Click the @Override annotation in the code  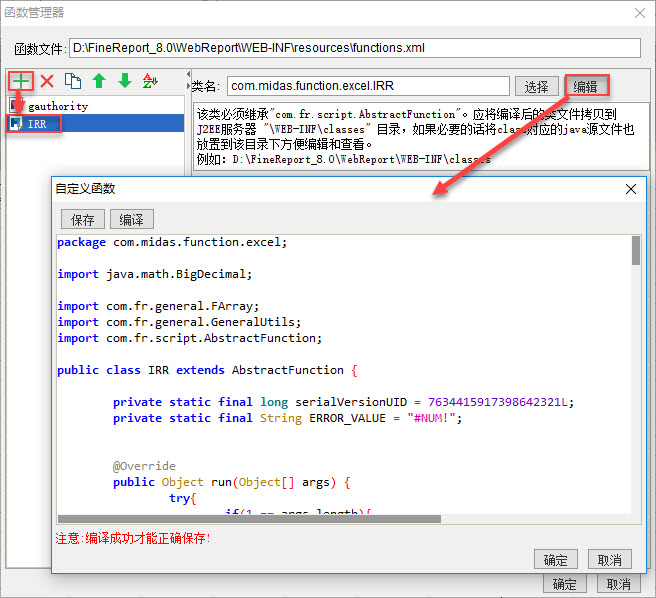144,466
